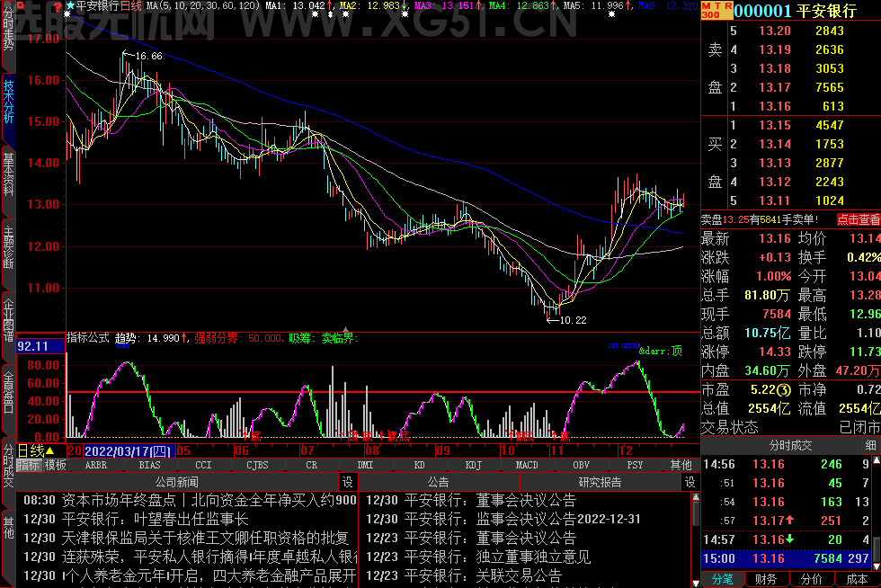Click the 2022/03/17 date label
This screenshot has height=588, width=881.
128,450
